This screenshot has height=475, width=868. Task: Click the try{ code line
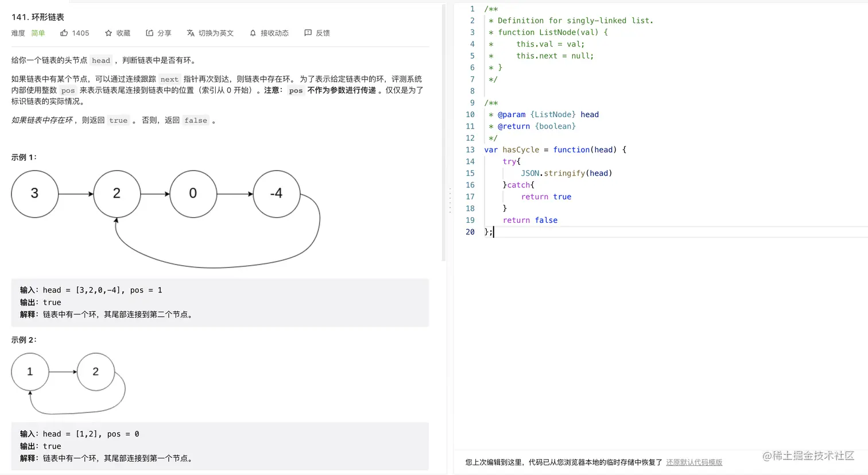(511, 162)
